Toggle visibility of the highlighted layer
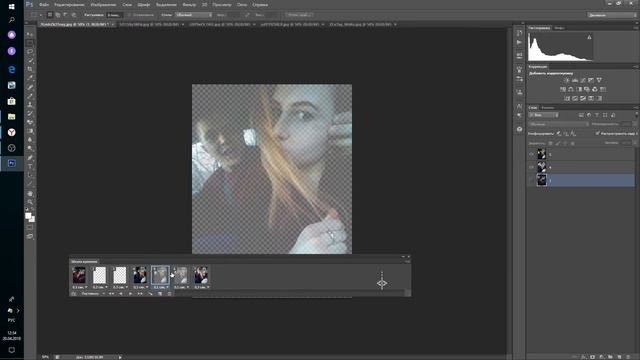Screen dimensions: 640x360 point(531,180)
